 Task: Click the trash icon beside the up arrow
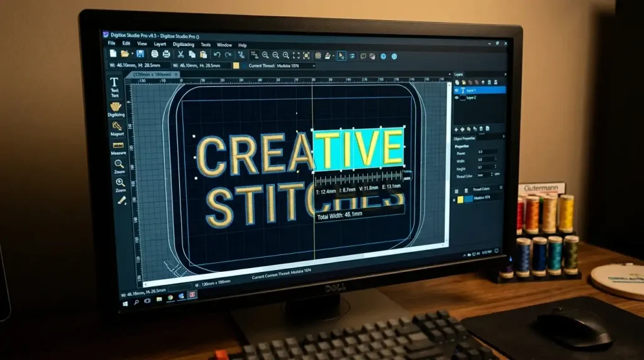pyautogui.click(x=489, y=82)
